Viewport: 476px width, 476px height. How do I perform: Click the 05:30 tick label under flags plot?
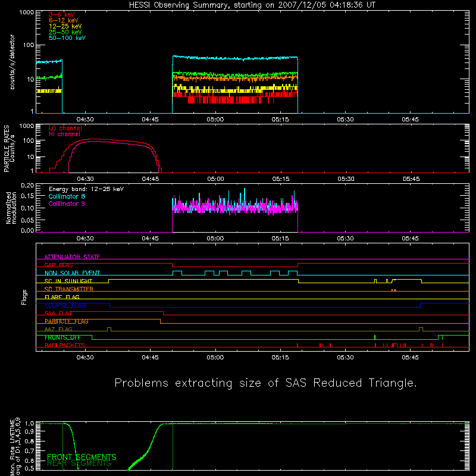(x=346, y=358)
